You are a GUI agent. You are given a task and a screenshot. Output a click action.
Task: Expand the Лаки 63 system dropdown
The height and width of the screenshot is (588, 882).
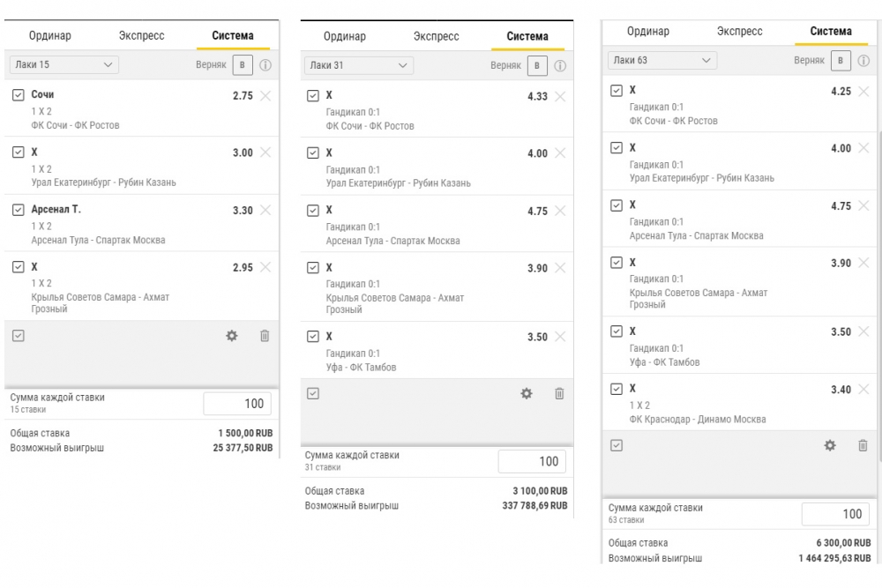pos(662,60)
